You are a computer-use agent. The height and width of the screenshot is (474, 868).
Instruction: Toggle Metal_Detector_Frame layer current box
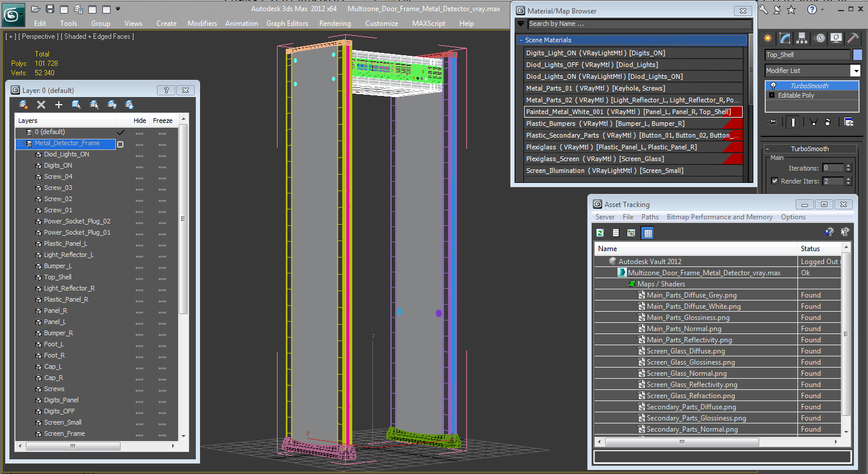pyautogui.click(x=121, y=144)
